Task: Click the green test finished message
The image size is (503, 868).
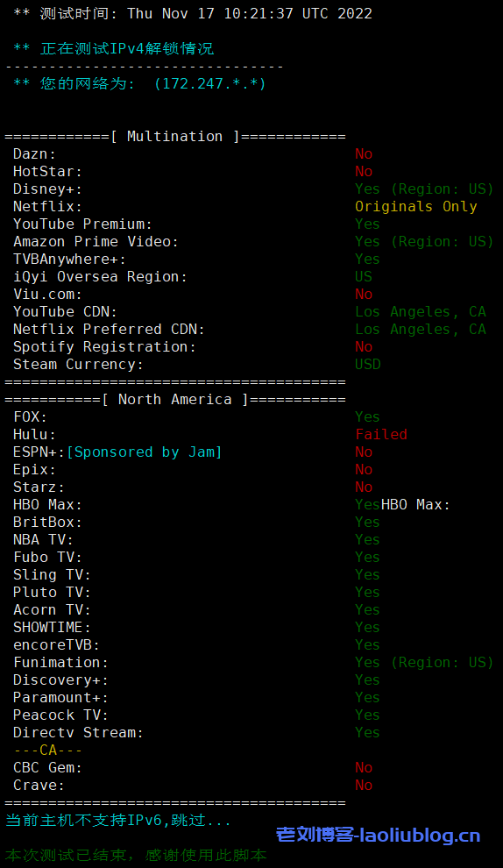Action: 136,855
